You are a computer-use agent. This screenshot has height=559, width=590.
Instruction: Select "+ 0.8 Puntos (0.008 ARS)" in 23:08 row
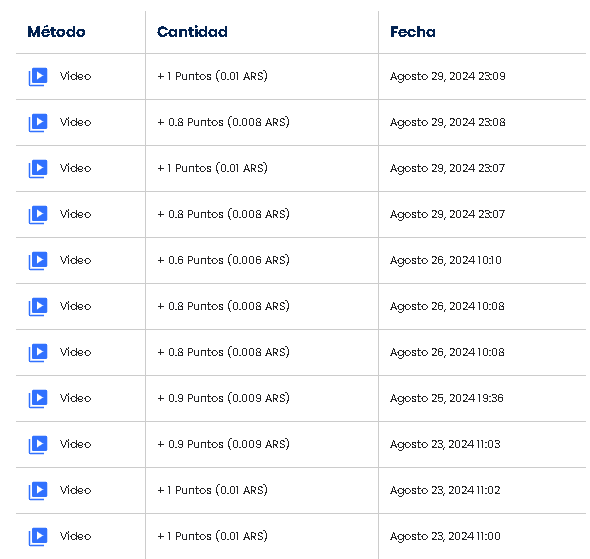click(224, 122)
